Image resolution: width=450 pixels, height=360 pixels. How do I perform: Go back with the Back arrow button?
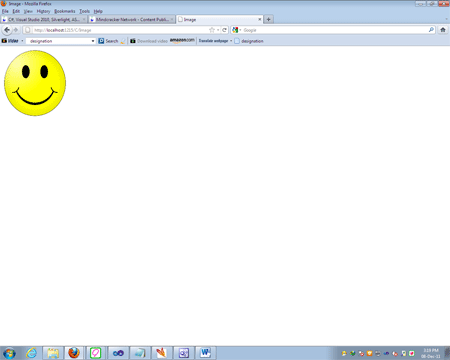(x=7, y=30)
